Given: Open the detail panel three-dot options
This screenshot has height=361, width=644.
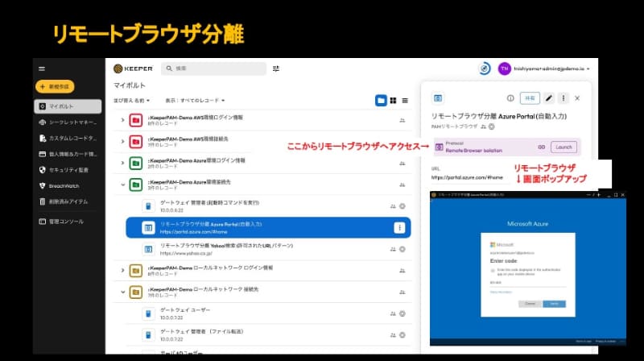Looking at the screenshot, I should pyautogui.click(x=563, y=98).
